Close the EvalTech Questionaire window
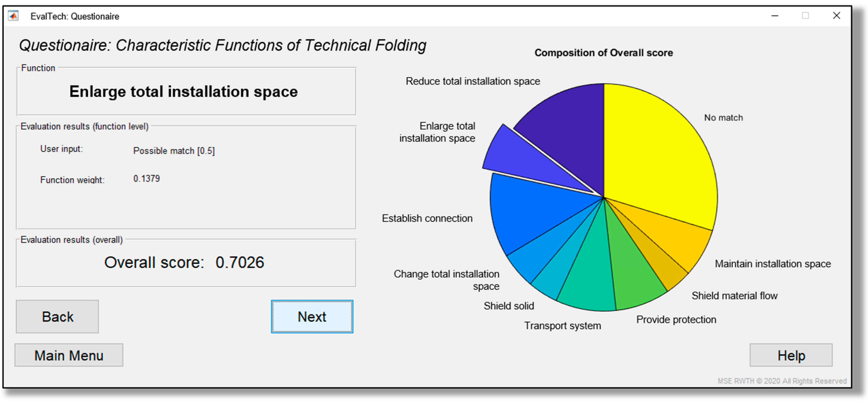Screen dimensions: 868x401 [836, 16]
